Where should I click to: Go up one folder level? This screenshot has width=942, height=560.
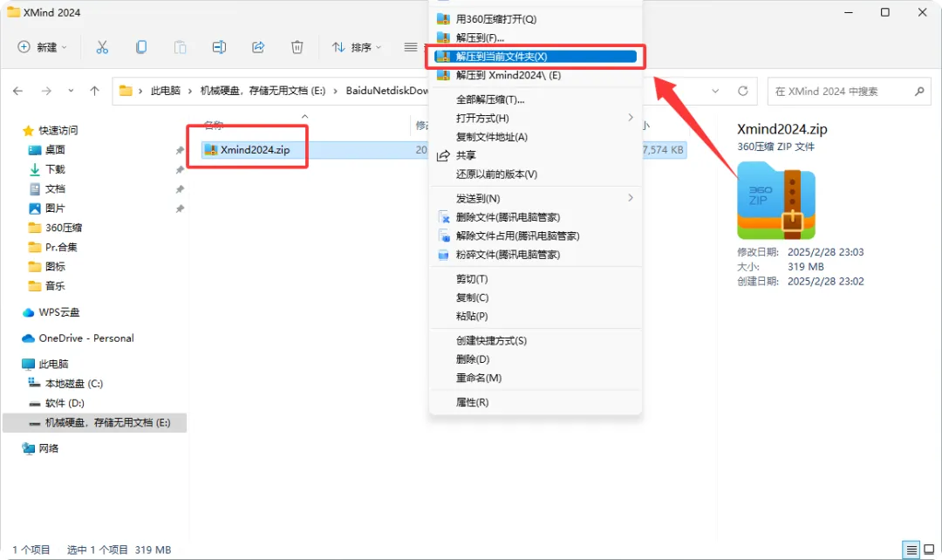tap(94, 91)
